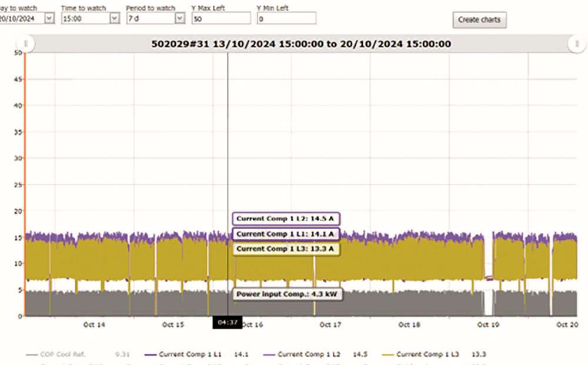
Task: Select the Current Comp 1 L2 14.5 A tooltip
Action: (286, 219)
